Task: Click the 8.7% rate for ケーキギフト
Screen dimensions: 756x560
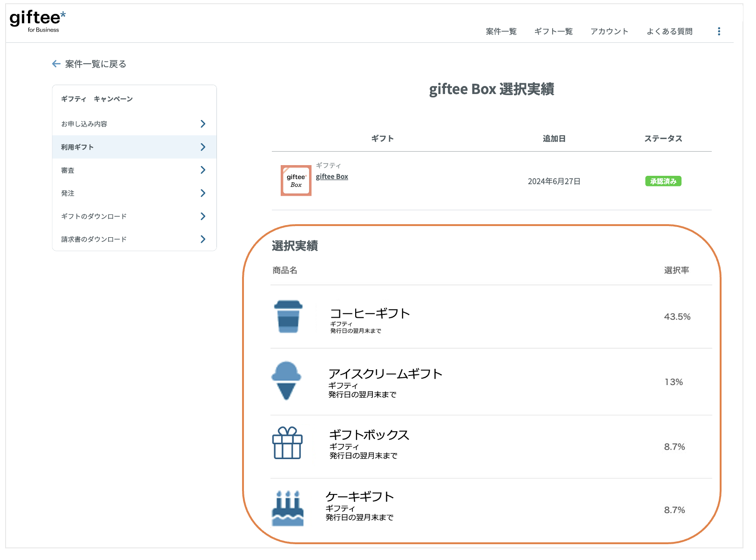Action: point(675,510)
